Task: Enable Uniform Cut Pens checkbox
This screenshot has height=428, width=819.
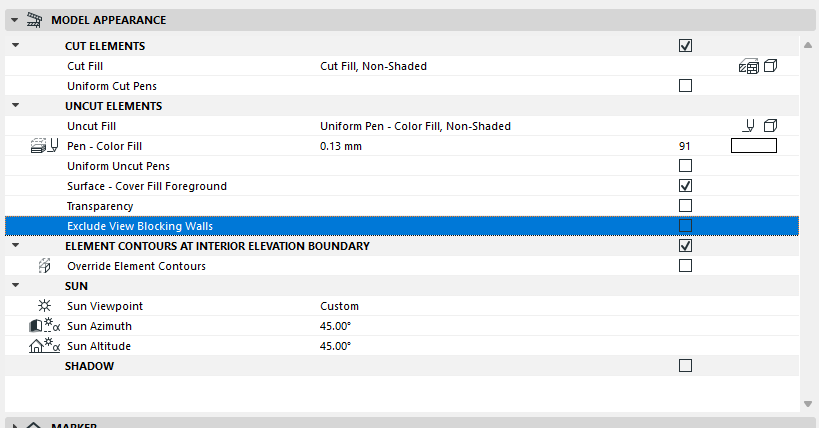Action: click(685, 86)
